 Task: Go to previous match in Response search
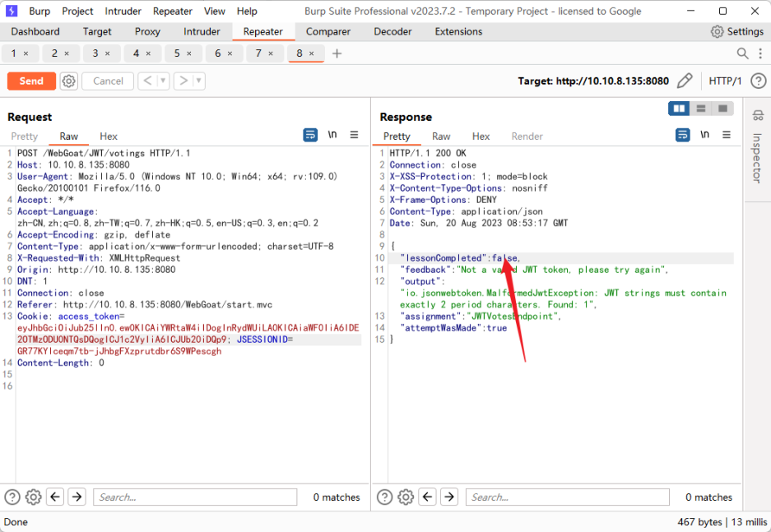click(x=427, y=497)
